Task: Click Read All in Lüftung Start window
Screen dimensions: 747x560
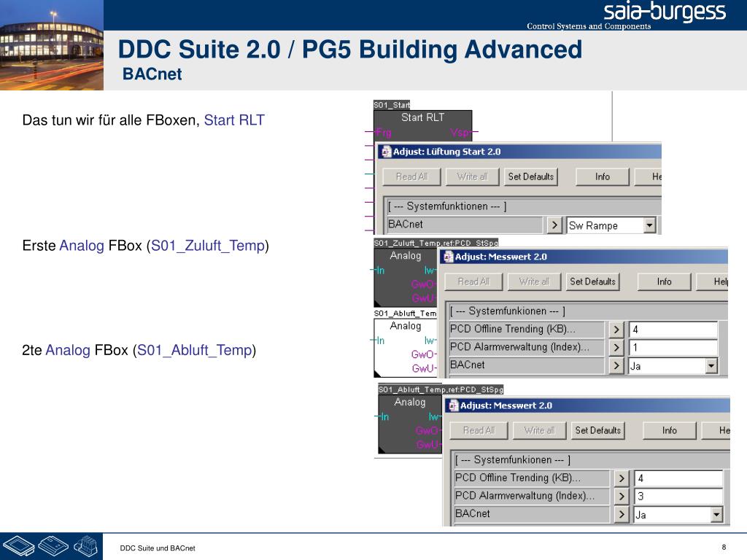Action: 411,176
